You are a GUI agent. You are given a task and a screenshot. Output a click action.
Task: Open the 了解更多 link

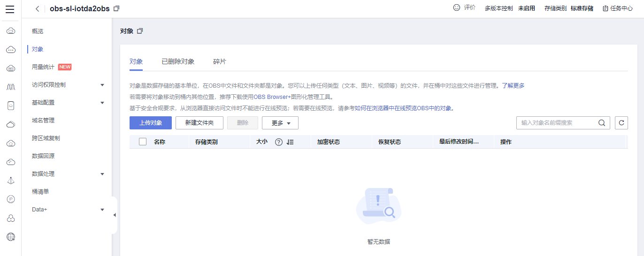(x=513, y=86)
